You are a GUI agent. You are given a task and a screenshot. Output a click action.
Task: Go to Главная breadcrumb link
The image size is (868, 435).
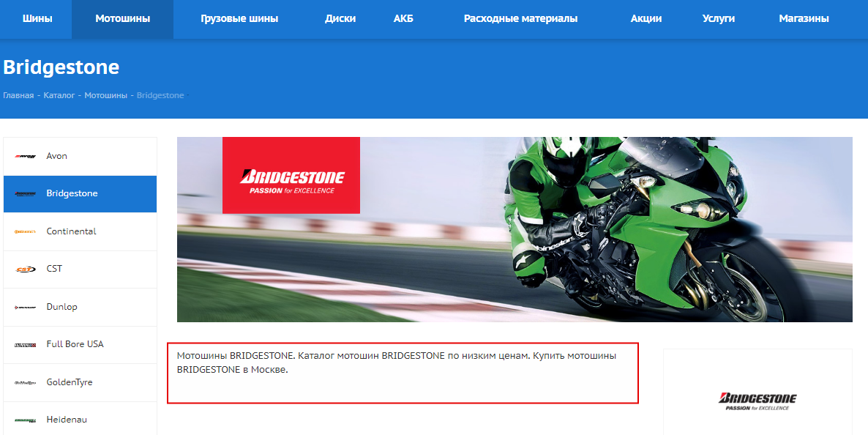pyautogui.click(x=18, y=95)
